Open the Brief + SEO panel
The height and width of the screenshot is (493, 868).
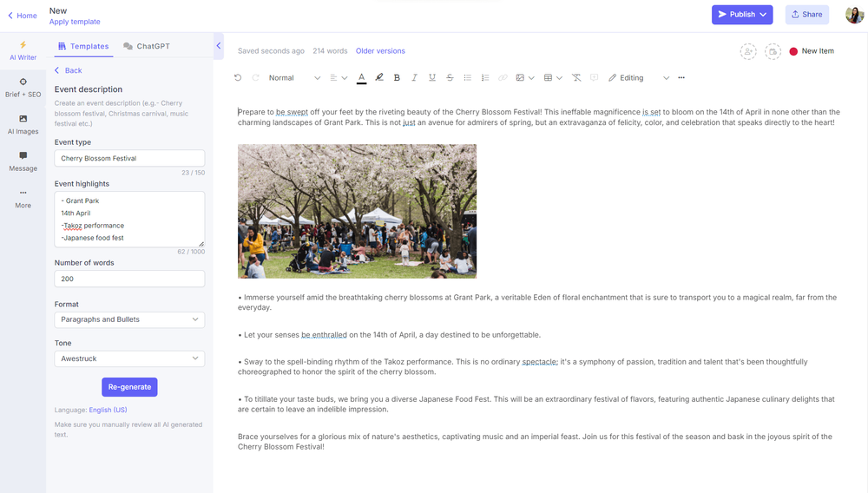tap(23, 88)
